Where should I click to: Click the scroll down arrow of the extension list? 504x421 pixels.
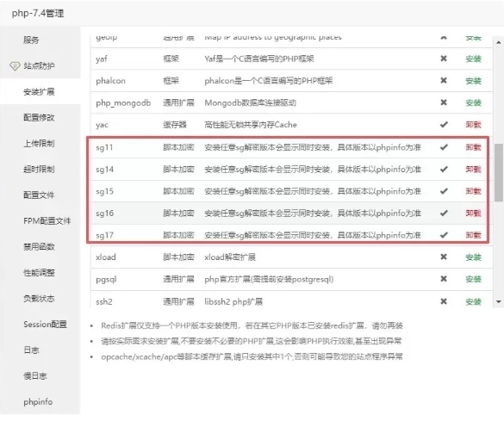499,301
